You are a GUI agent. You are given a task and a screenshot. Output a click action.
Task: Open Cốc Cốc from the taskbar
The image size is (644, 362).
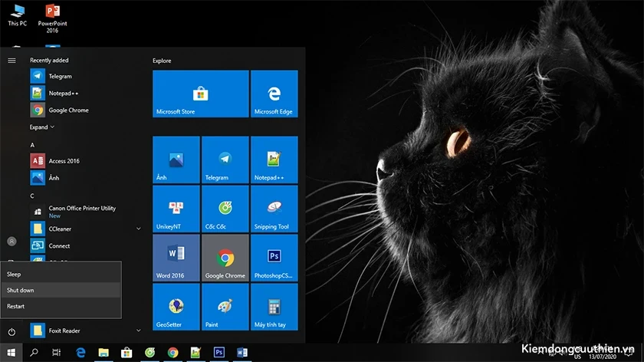tap(150, 353)
